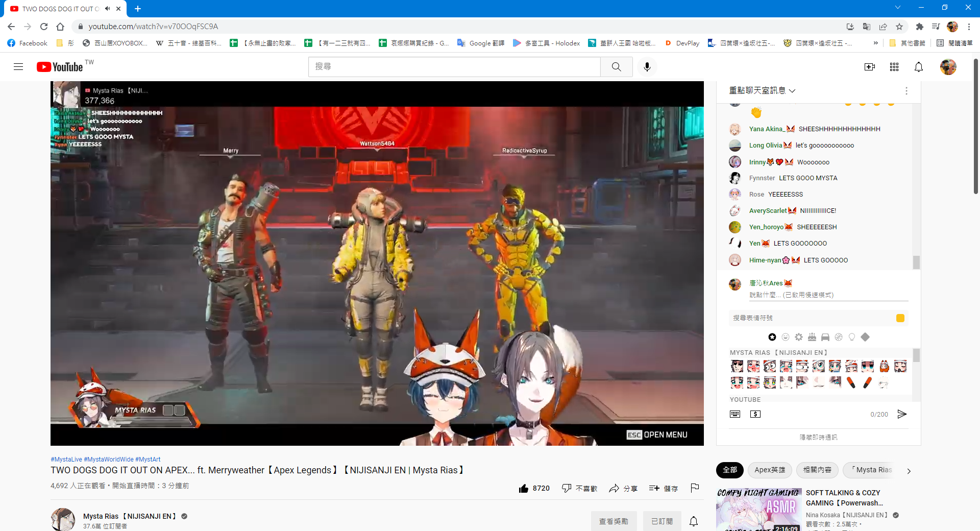Open the 其他書籤 bookmarks folder
980x531 pixels.
pyautogui.click(x=907, y=43)
